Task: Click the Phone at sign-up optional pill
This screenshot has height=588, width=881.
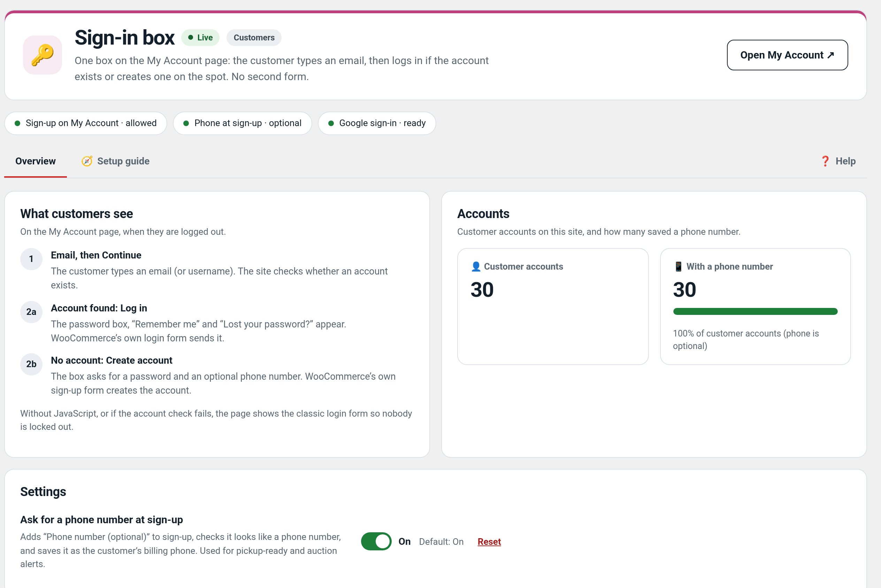Action: [242, 123]
